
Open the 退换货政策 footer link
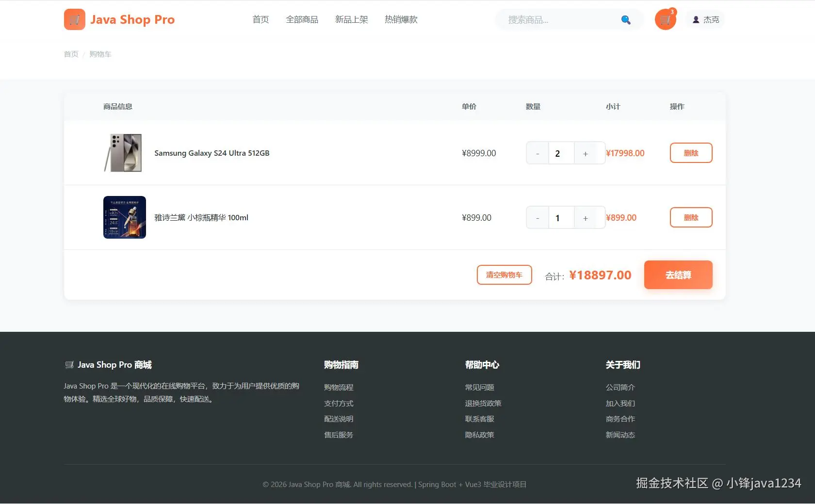[x=483, y=403]
